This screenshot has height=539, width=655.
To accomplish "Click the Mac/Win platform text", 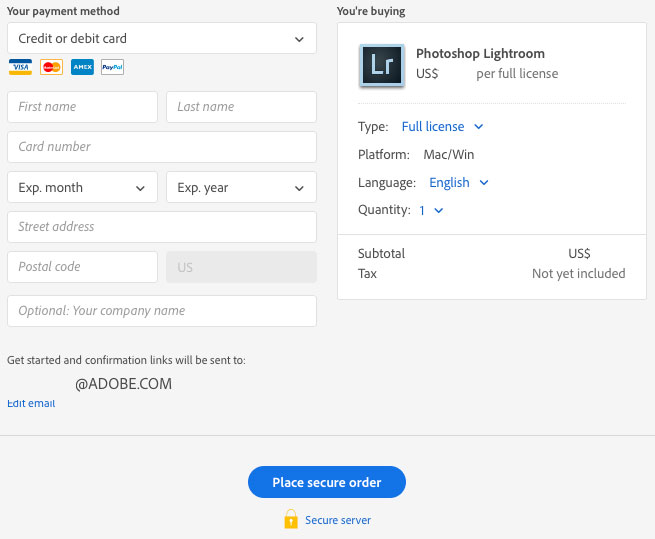I will pos(449,155).
